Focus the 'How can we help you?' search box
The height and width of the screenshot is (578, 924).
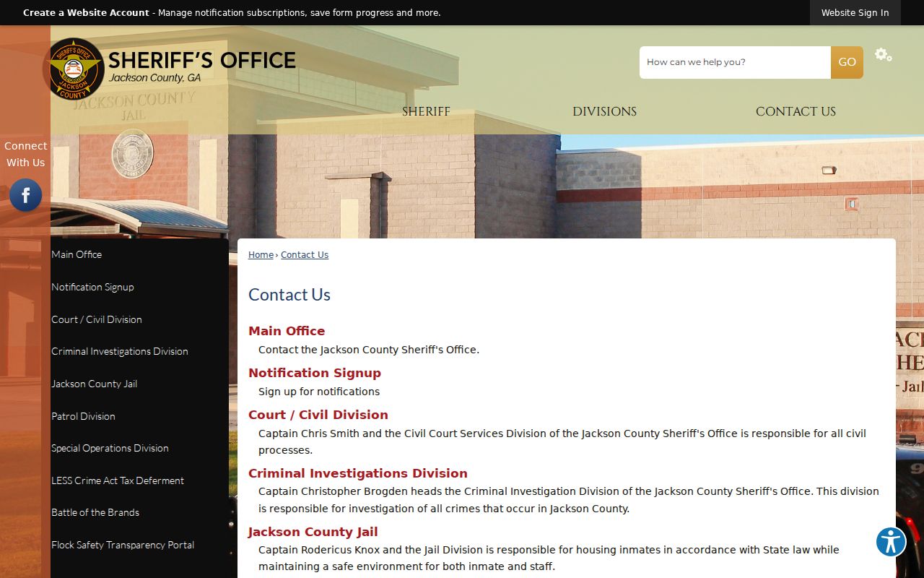(x=735, y=62)
